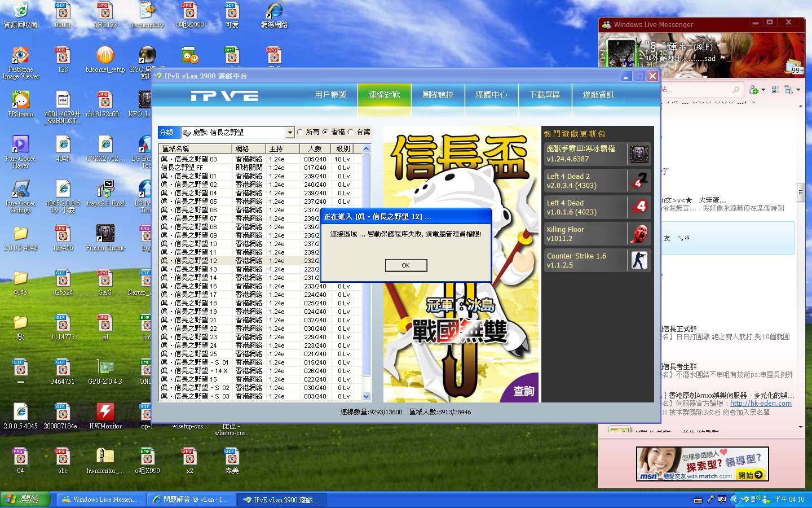Open the Messenger mail inbox 99+ icon
This screenshot has height=508, width=812.
(x=794, y=67)
